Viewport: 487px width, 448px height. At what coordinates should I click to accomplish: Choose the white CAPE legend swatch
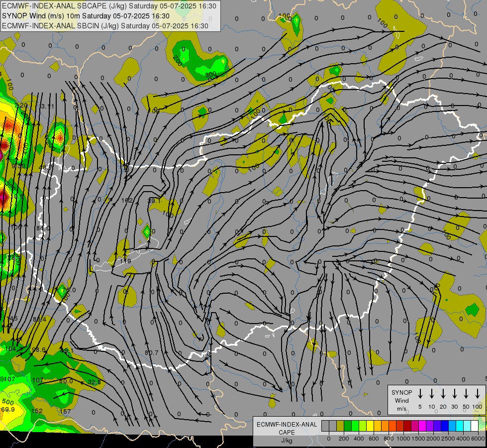(x=475, y=426)
